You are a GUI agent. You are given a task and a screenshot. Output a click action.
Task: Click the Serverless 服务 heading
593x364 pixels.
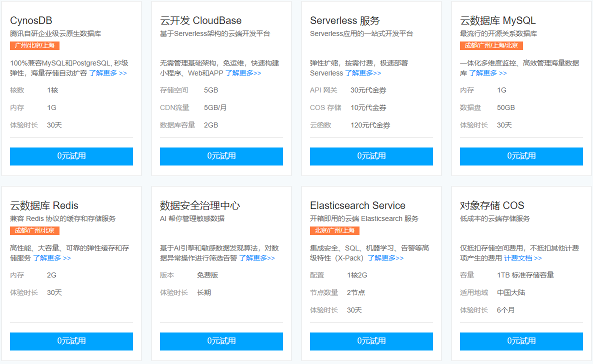[345, 20]
